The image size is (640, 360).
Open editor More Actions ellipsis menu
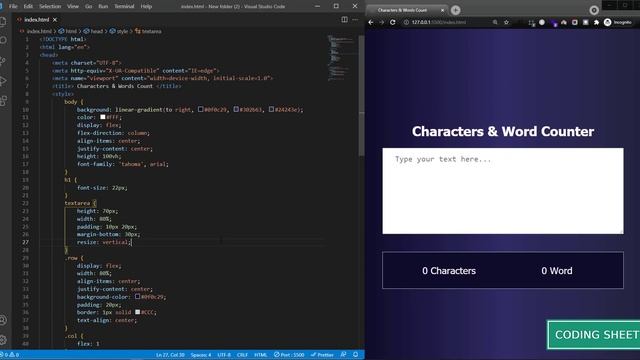[x=355, y=20]
